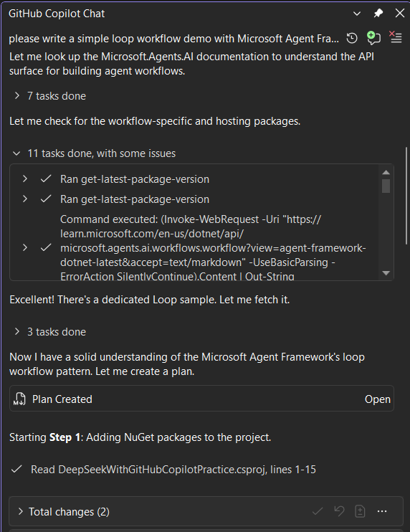The image size is (410, 532).
Task: Expand the 3 tasks done section
Action: 17,332
